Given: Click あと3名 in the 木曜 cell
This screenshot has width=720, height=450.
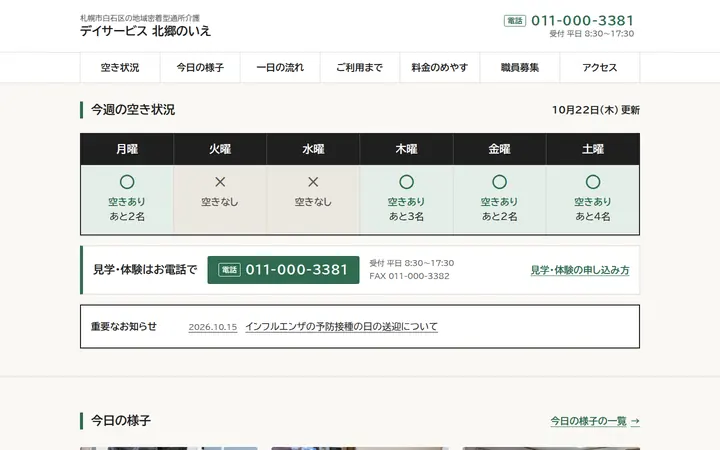Looking at the screenshot, I should (x=406, y=216).
